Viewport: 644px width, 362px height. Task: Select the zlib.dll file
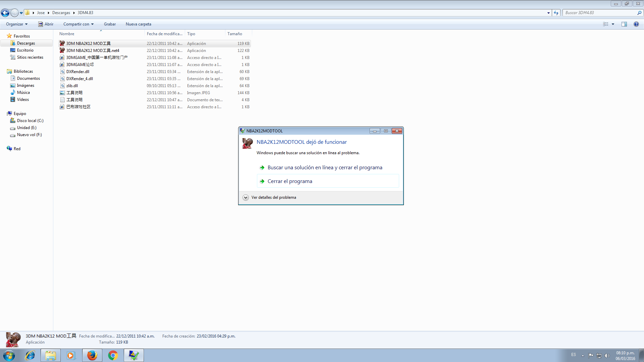pos(155,86)
